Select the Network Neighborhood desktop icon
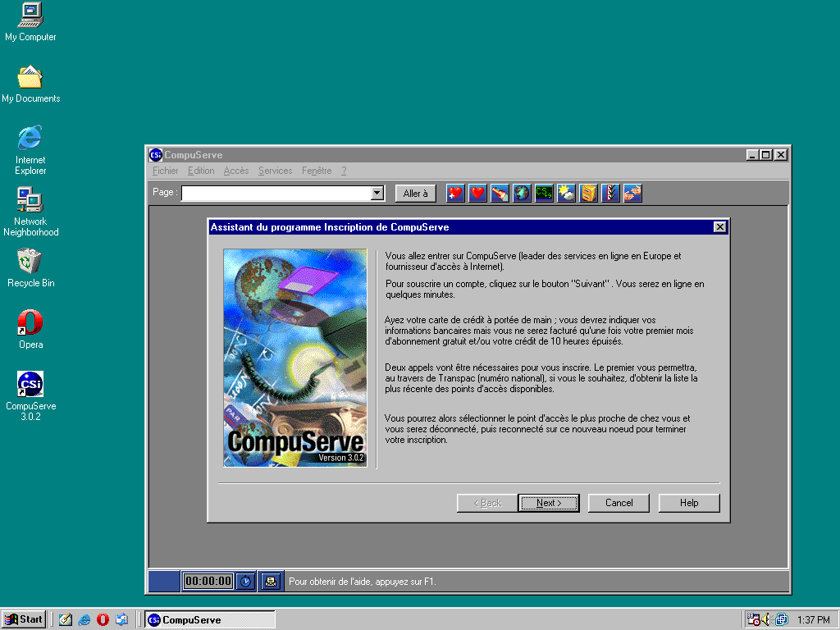The height and width of the screenshot is (630, 840). click(x=30, y=212)
